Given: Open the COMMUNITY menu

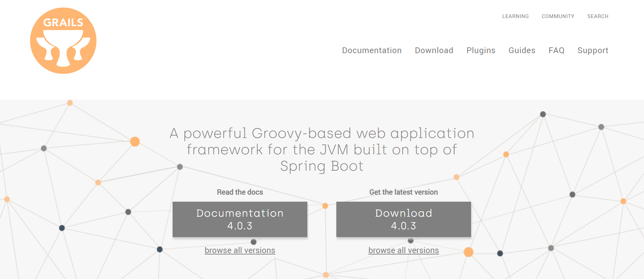Looking at the screenshot, I should 558,16.
